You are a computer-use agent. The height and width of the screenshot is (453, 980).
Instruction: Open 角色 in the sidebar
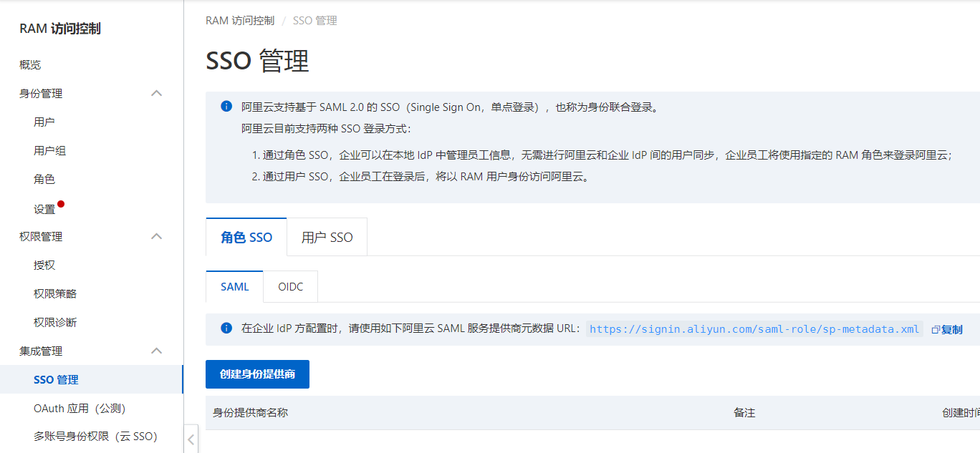click(x=44, y=179)
